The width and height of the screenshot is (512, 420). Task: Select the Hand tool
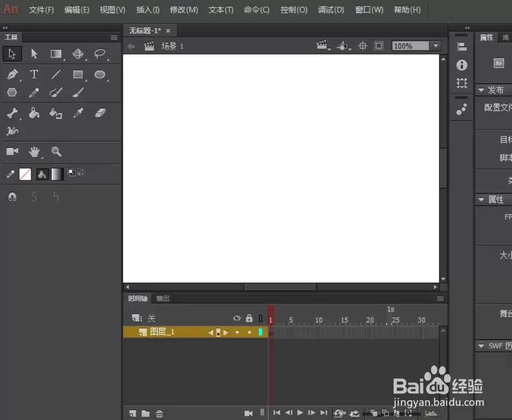(34, 151)
